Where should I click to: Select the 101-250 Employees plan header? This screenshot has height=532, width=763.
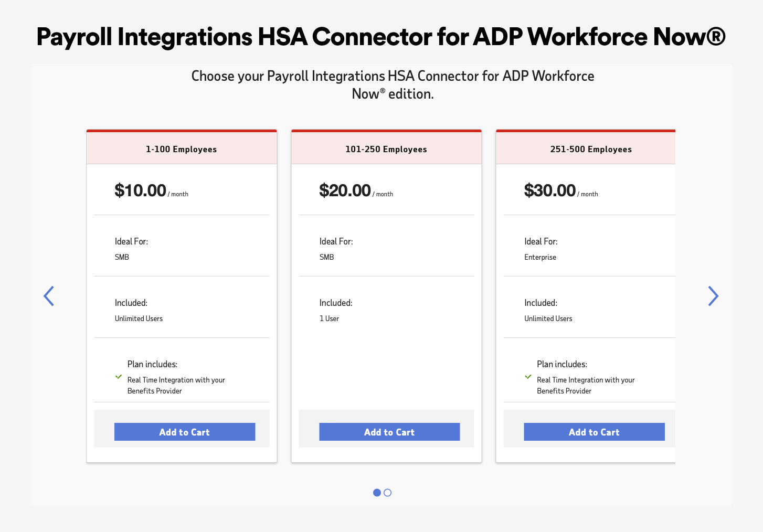click(386, 149)
